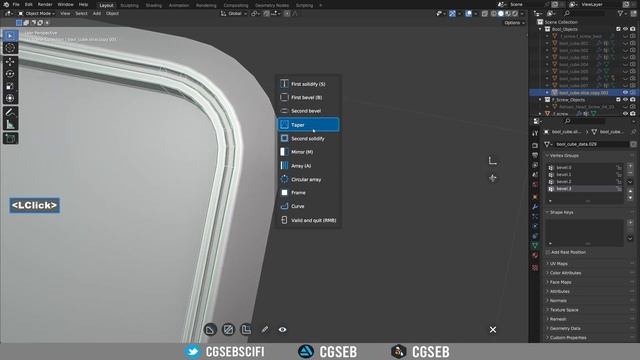Toggle visibility eye of F_Screw_Objects collection

[625, 100]
